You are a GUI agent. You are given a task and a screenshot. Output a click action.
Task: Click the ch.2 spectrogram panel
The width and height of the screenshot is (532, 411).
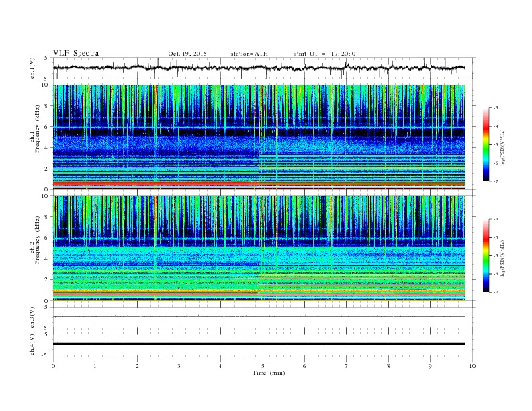point(259,248)
